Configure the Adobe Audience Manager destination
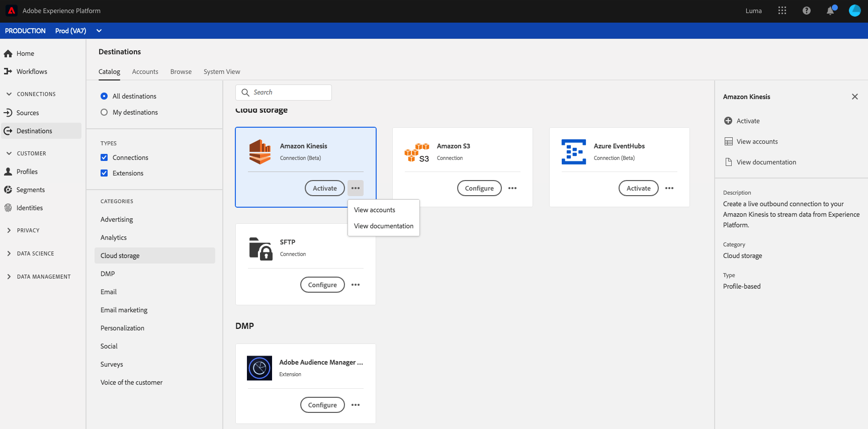The image size is (868, 429). coord(322,405)
